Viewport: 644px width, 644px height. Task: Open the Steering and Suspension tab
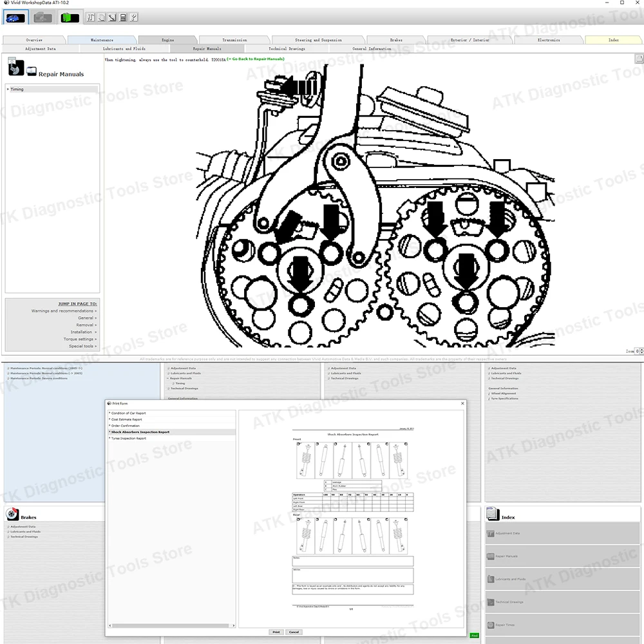[318, 40]
